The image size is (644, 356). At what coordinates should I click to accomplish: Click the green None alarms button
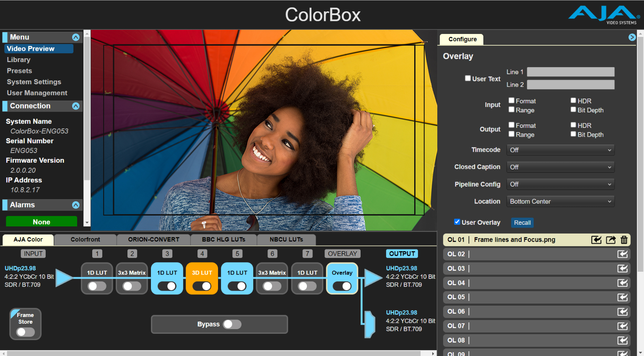42,222
